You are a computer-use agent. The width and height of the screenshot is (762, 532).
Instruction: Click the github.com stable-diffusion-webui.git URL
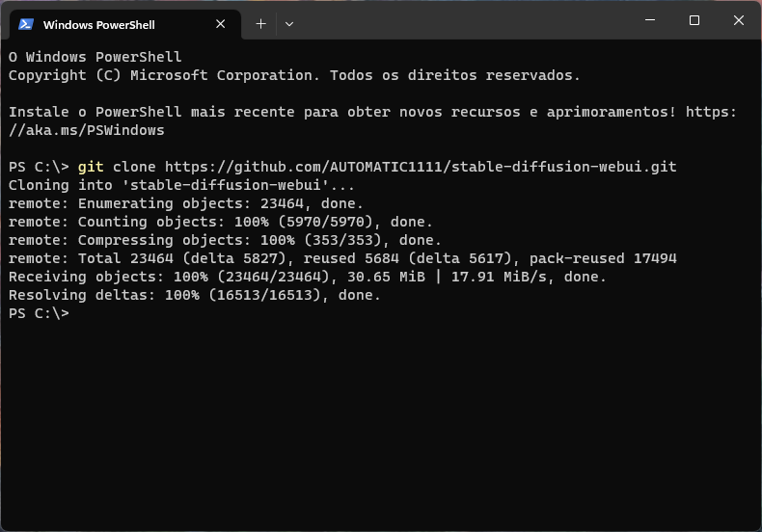421,167
